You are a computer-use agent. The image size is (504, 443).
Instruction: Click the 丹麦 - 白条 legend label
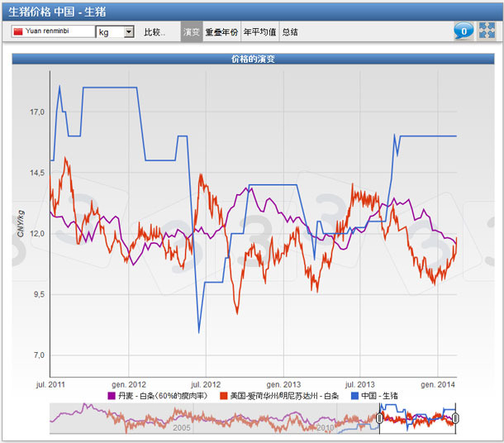(166, 396)
